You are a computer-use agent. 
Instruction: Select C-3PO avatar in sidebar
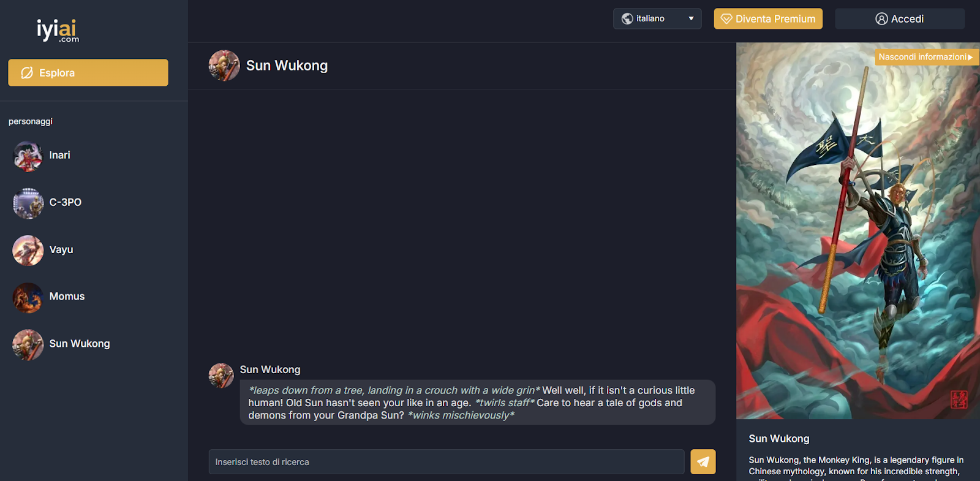click(x=28, y=203)
